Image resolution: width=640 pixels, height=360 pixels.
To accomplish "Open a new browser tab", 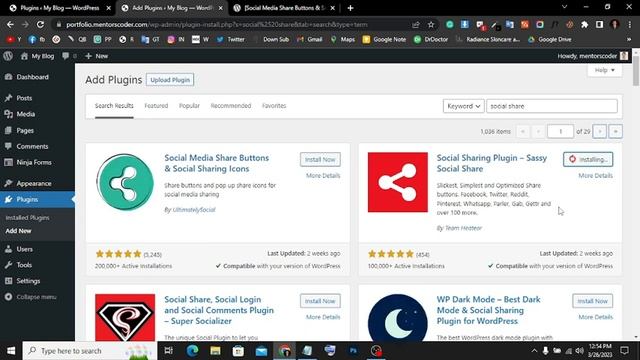I will point(350,8).
